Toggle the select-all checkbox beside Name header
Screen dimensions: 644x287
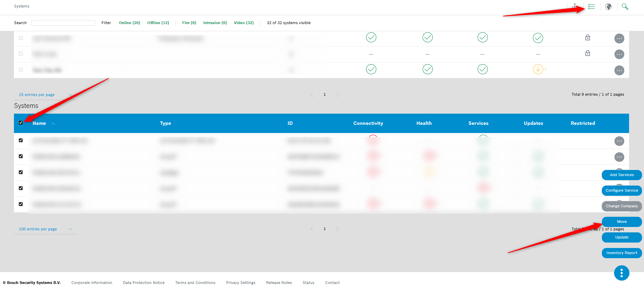pos(21,123)
